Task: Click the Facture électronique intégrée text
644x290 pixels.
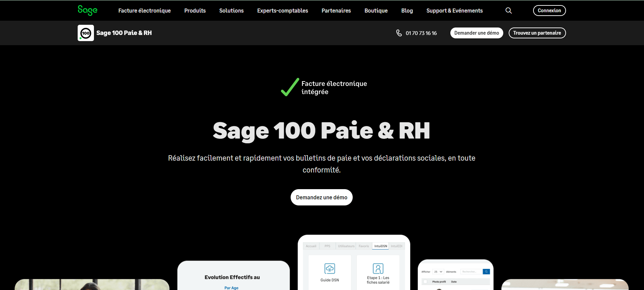Action: tap(334, 88)
